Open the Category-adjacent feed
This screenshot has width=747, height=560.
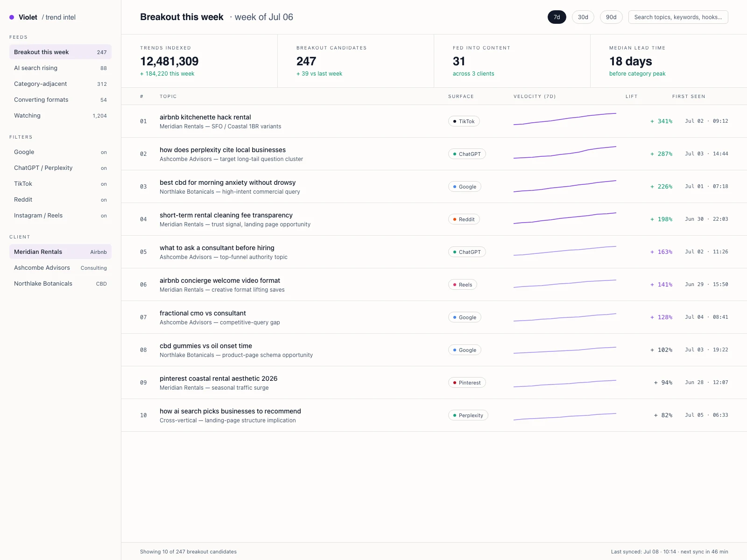pyautogui.click(x=60, y=84)
